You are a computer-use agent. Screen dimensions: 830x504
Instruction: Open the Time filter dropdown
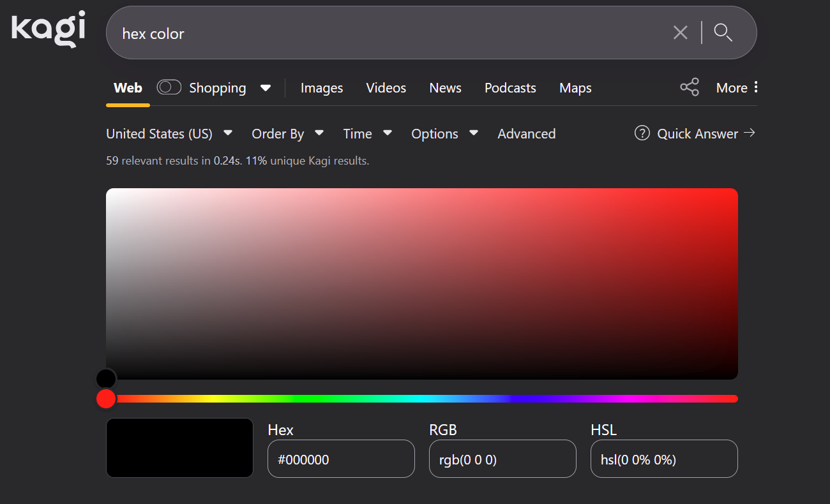click(x=367, y=134)
